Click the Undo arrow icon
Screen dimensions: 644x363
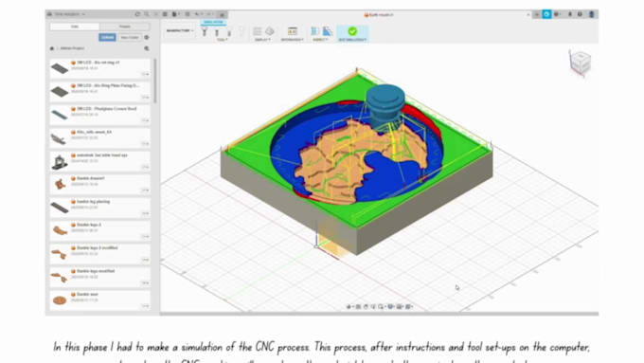pyautogui.click(x=198, y=14)
